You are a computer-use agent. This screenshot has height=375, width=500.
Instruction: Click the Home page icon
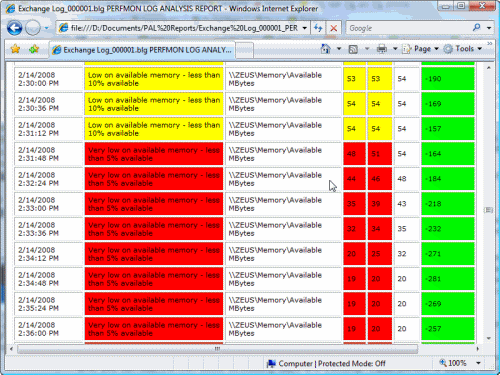325,49
